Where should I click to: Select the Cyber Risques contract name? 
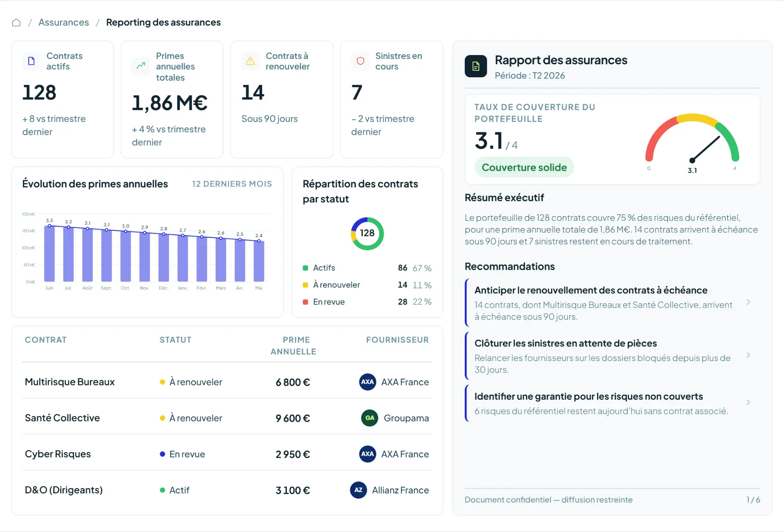tap(58, 454)
